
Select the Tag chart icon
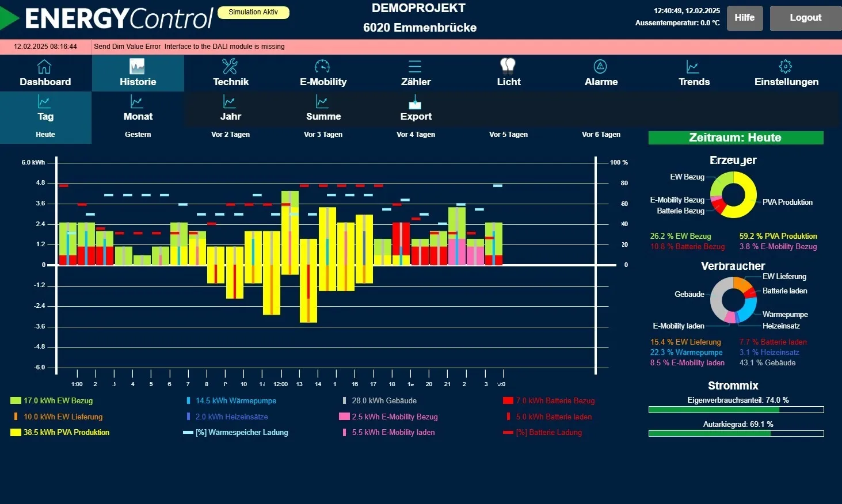coord(44,102)
